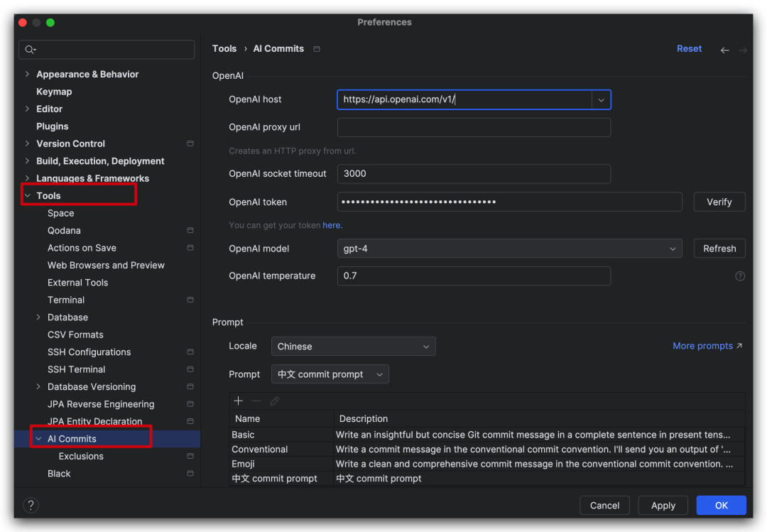Open the OpenAI host dropdown arrow
The image size is (767, 532).
[602, 100]
